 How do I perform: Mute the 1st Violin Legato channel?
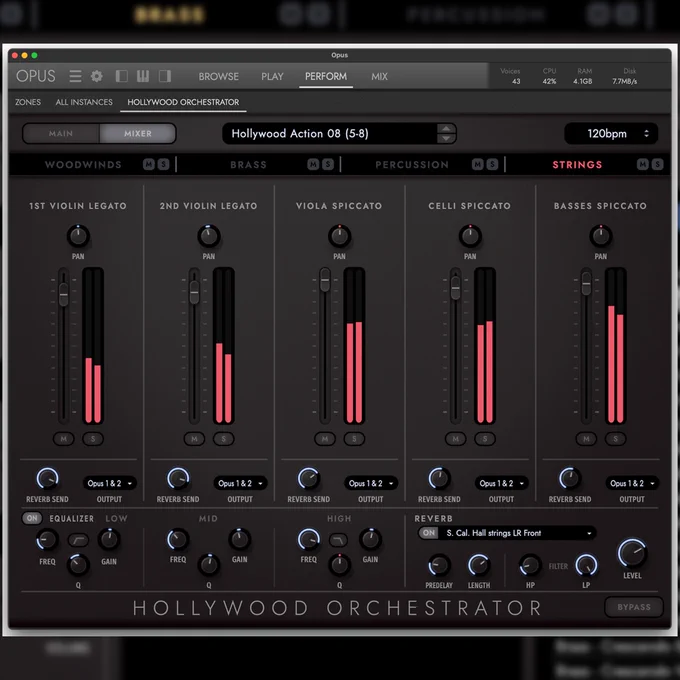[64, 439]
